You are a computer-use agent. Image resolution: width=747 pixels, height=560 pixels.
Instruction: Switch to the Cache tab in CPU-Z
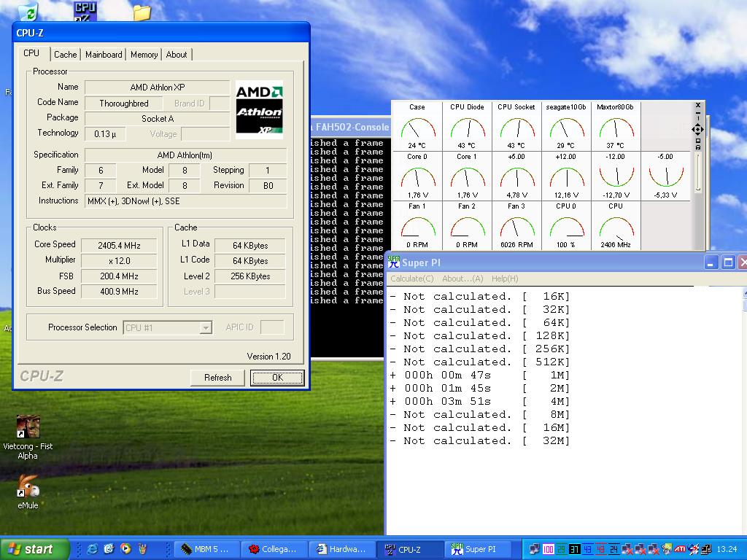(x=65, y=54)
